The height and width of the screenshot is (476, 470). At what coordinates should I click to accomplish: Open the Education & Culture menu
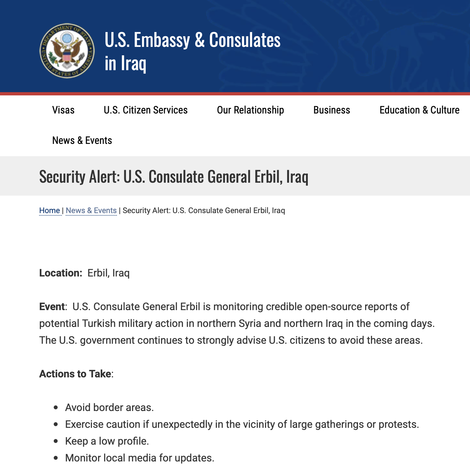point(419,110)
